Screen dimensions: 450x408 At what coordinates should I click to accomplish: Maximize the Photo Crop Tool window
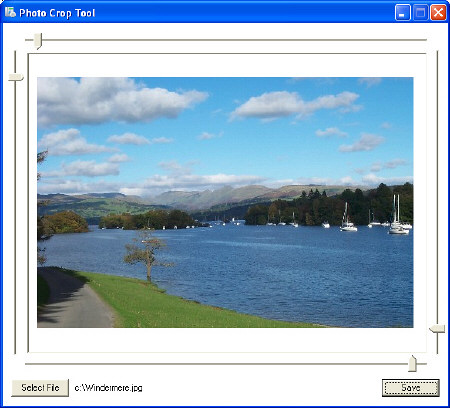420,13
